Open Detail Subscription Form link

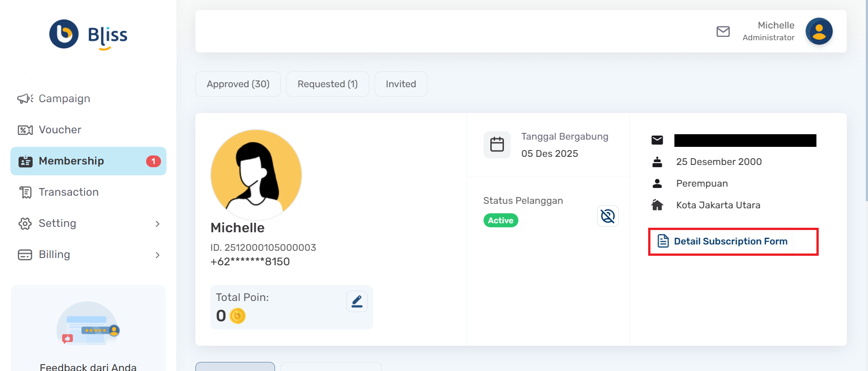coord(730,241)
